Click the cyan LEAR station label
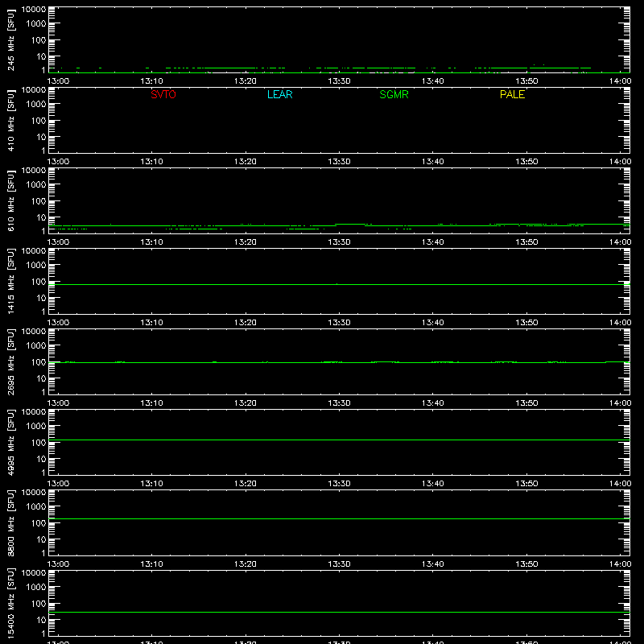 (x=279, y=94)
